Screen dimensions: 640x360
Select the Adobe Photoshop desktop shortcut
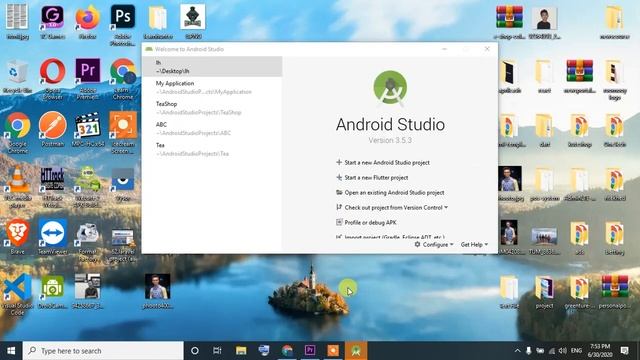coord(122,24)
